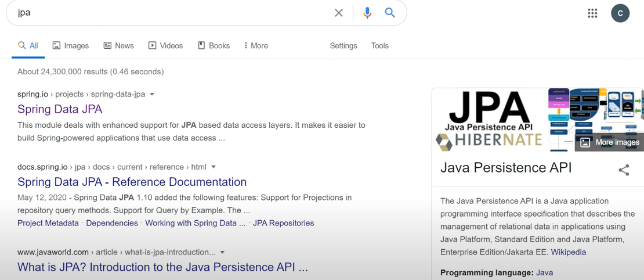The image size is (644, 280).
Task: Open the JPA Repositories sitelink
Action: coord(283,223)
